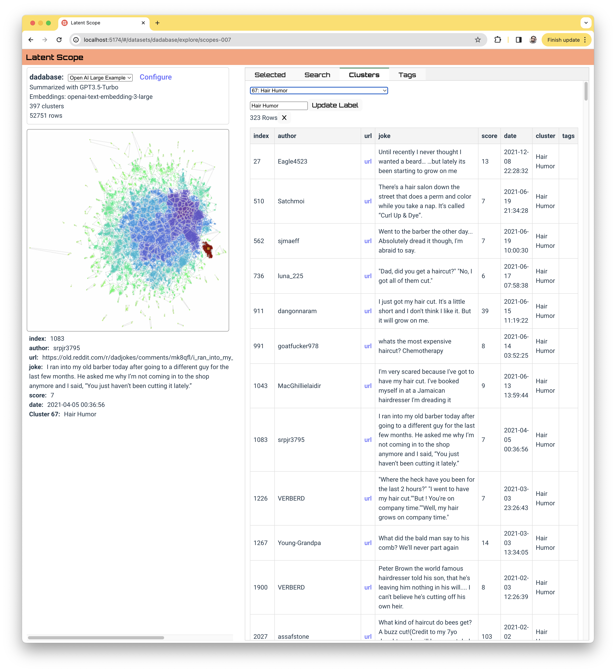The width and height of the screenshot is (616, 672).
Task: Open the dataset selector showing Open AI Large Example
Action: pyautogui.click(x=100, y=78)
